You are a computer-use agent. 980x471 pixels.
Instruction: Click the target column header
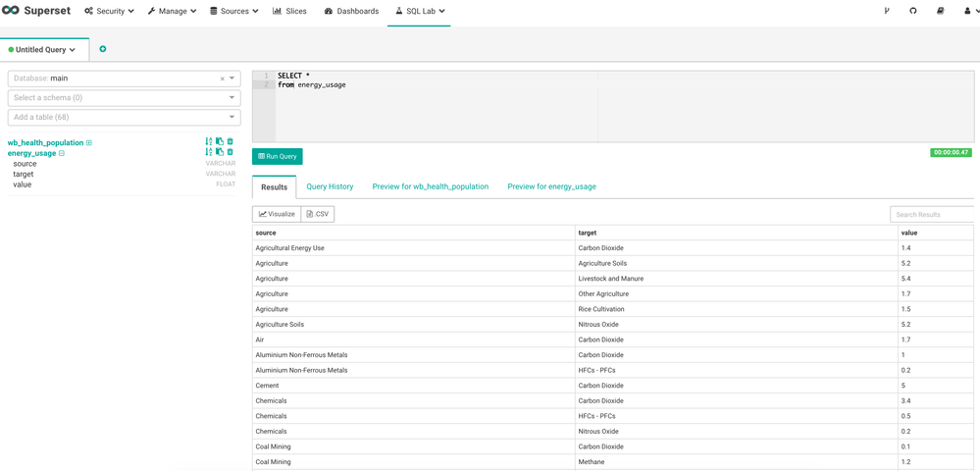coord(737,233)
